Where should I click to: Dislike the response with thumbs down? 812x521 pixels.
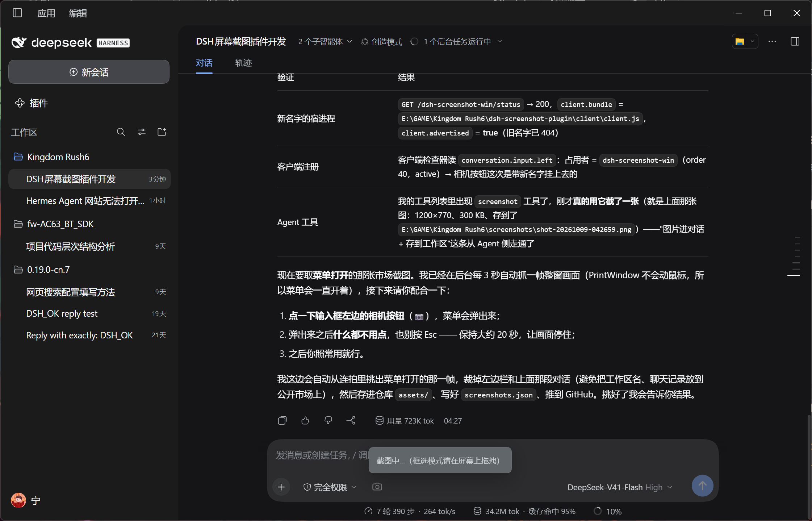[x=328, y=421]
